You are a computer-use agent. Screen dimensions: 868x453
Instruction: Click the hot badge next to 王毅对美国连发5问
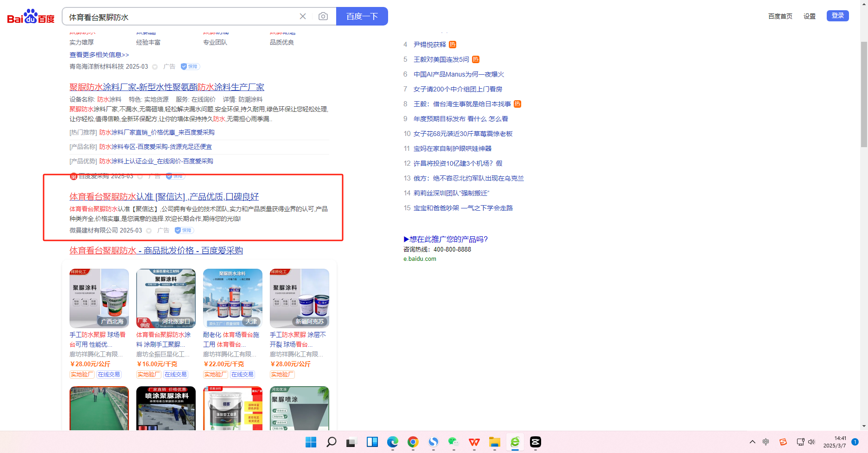click(x=476, y=59)
